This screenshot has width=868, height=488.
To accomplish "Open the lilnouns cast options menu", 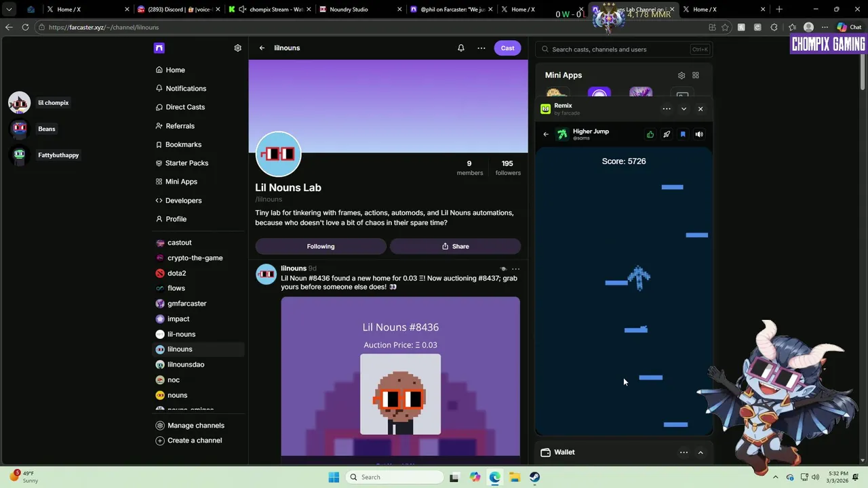I will [x=515, y=269].
